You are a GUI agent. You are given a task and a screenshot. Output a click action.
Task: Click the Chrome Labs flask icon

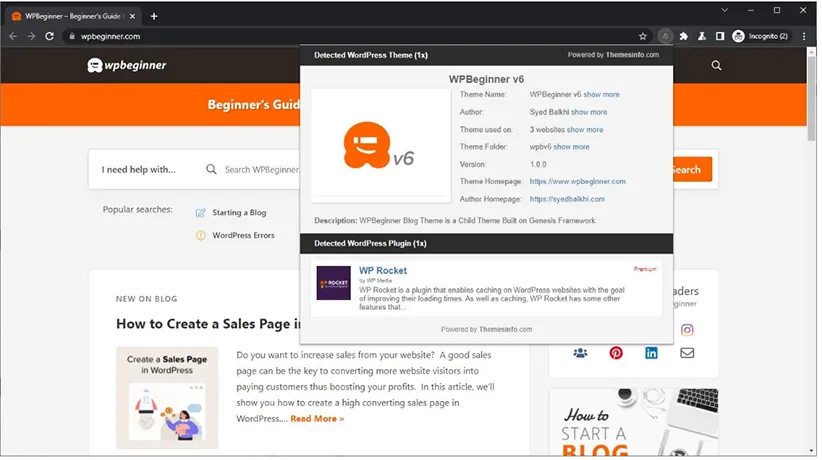point(701,36)
